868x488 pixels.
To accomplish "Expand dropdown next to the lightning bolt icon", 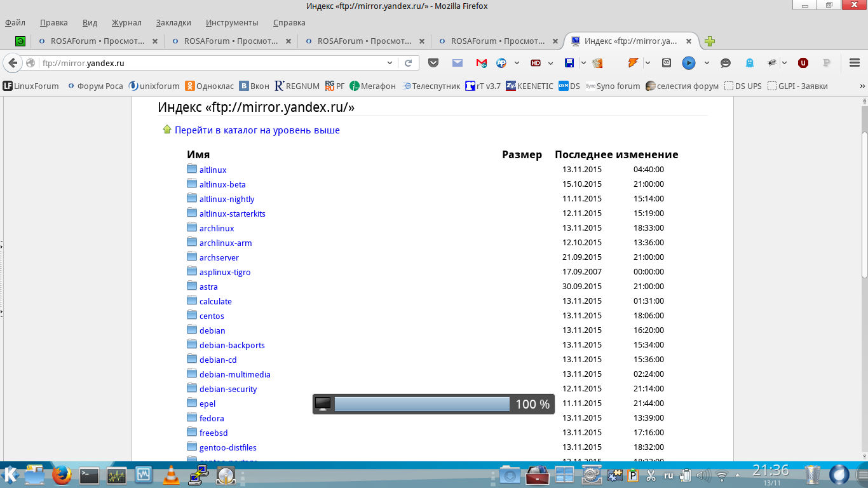I will (648, 63).
